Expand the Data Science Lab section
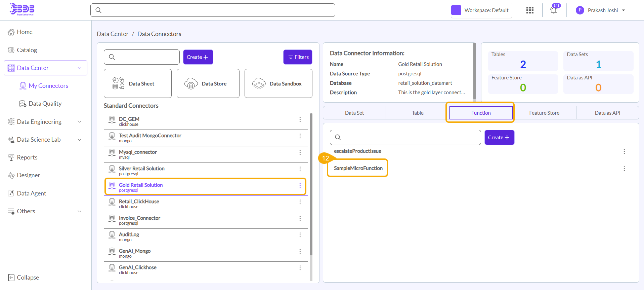Viewport: 644px width, 290px height. (x=79, y=140)
